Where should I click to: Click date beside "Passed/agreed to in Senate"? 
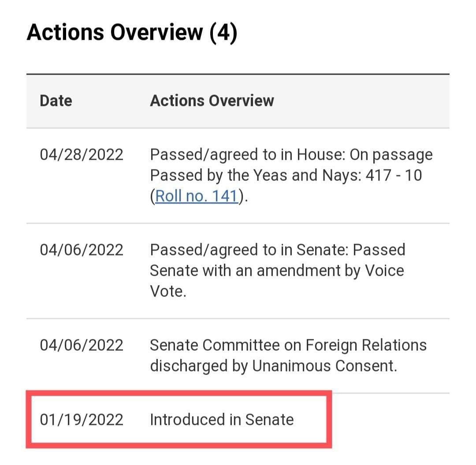pos(82,250)
